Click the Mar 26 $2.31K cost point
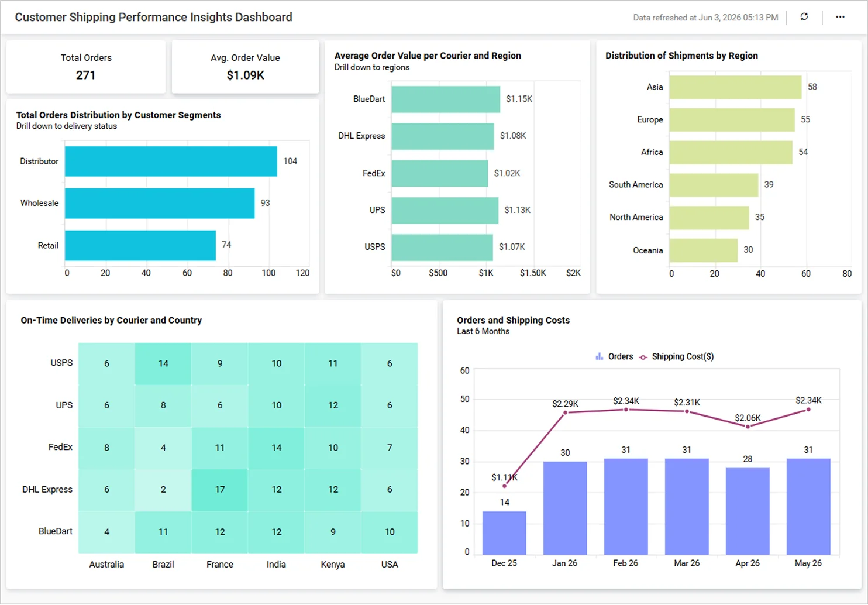 pyautogui.click(x=687, y=411)
